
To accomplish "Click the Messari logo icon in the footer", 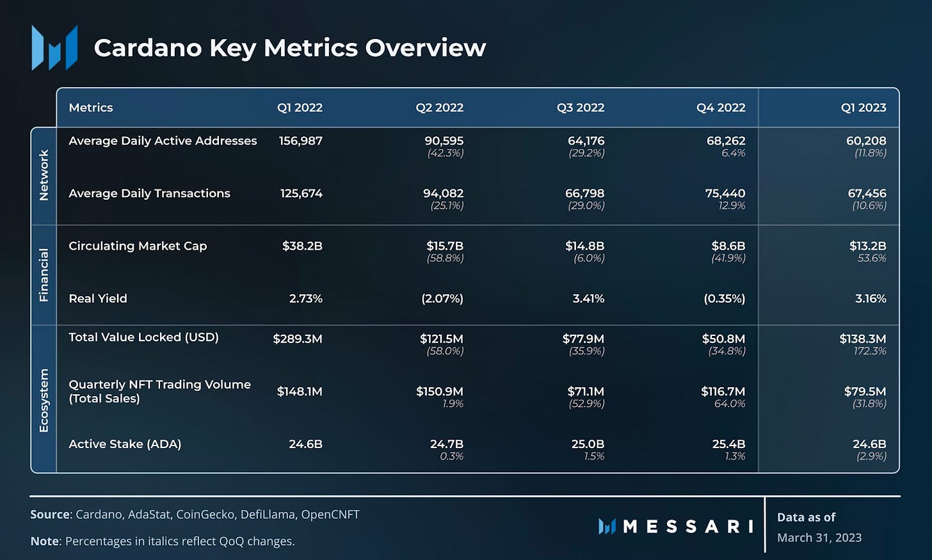I will click(607, 527).
